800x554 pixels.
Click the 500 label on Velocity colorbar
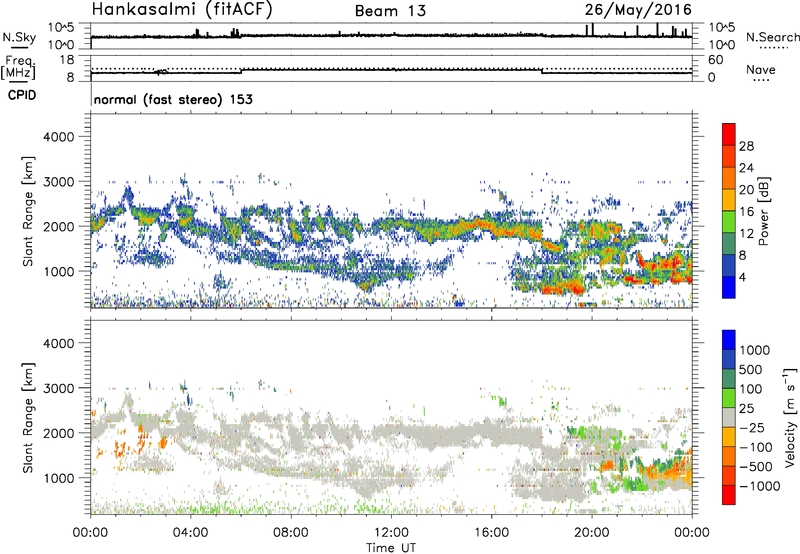tap(750, 370)
